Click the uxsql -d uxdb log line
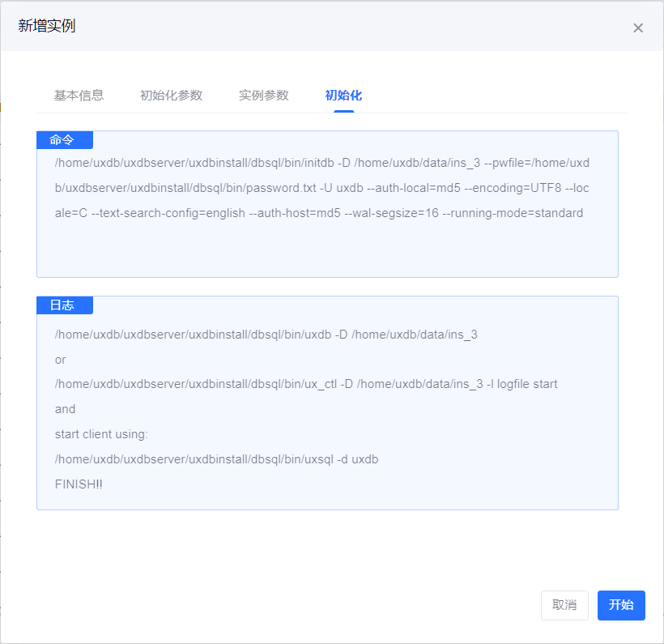Image resolution: width=664 pixels, height=644 pixels. point(216,459)
